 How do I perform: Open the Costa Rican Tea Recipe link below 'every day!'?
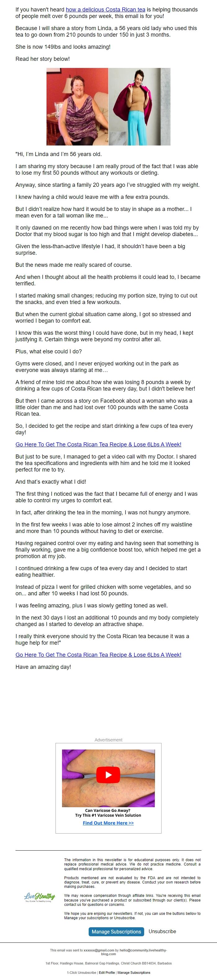point(99,444)
